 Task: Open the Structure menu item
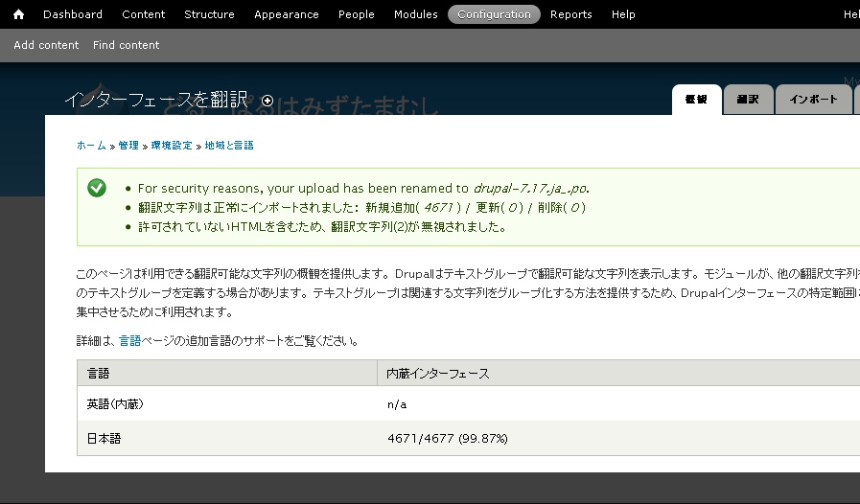coord(209,14)
